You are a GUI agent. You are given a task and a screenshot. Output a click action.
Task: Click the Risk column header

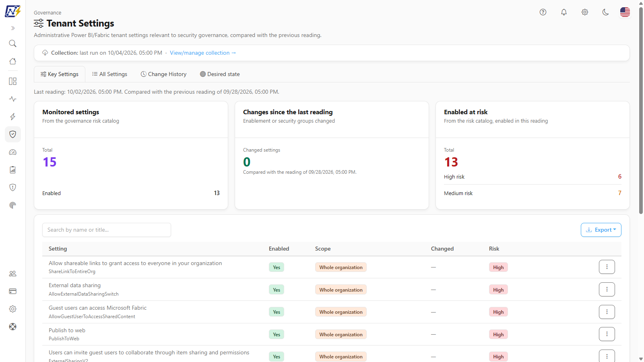click(x=494, y=249)
